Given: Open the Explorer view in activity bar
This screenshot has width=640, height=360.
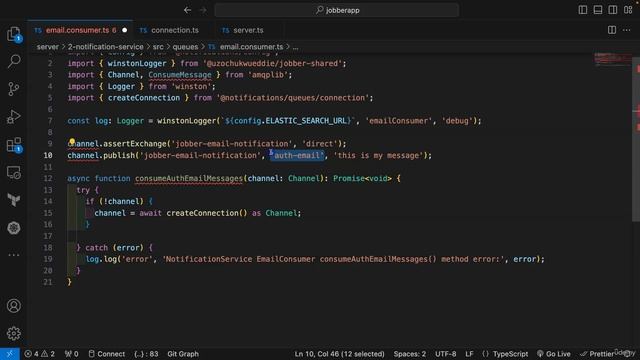Looking at the screenshot, I should point(14,34).
